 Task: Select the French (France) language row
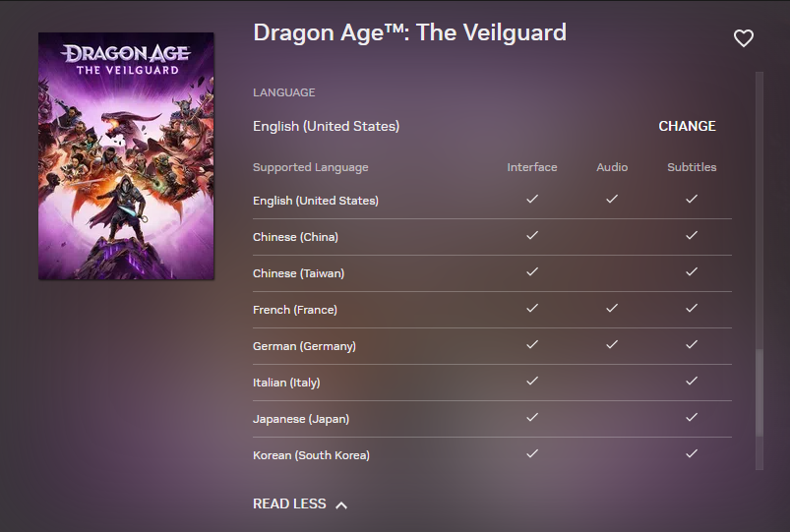point(295,310)
